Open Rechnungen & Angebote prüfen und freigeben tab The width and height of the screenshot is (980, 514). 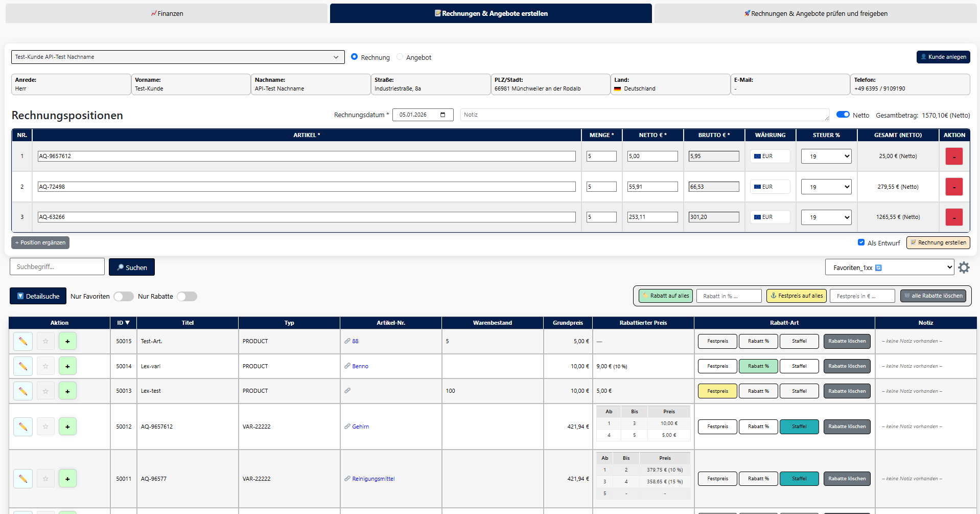[x=815, y=14]
